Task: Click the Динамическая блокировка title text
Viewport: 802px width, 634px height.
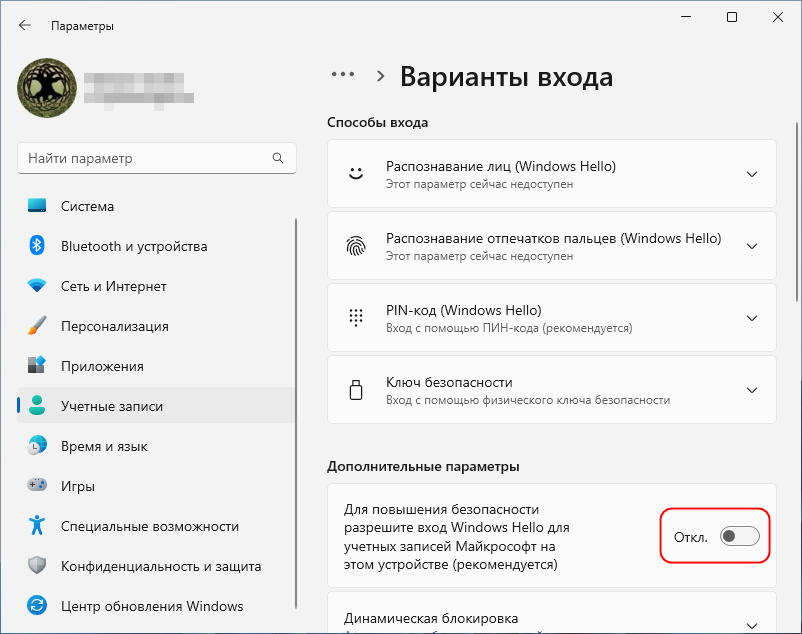Action: click(431, 618)
